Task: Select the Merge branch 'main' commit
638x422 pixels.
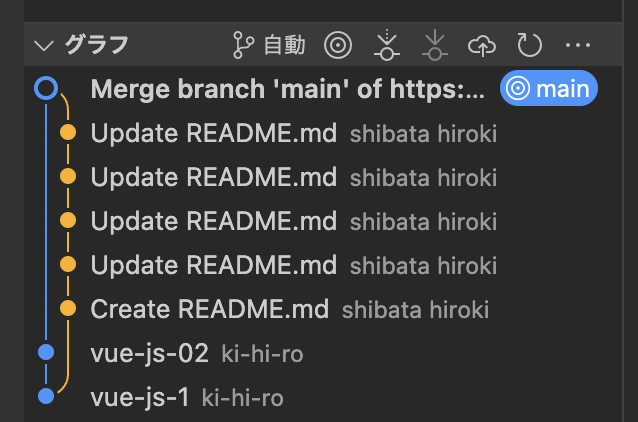Action: (x=323, y=88)
